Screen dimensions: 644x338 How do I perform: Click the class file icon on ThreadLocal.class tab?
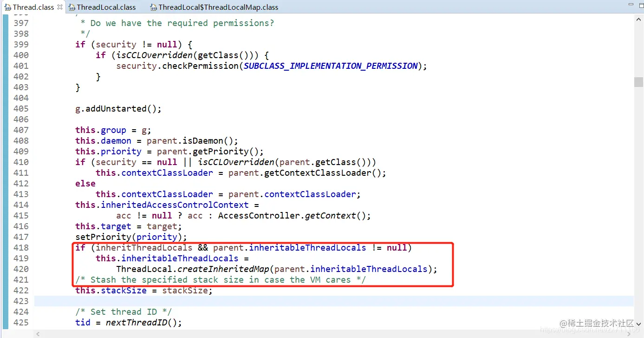coord(72,7)
